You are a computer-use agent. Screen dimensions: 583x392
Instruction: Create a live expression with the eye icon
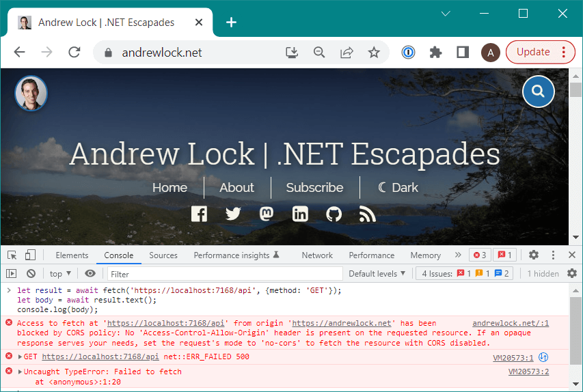90,274
